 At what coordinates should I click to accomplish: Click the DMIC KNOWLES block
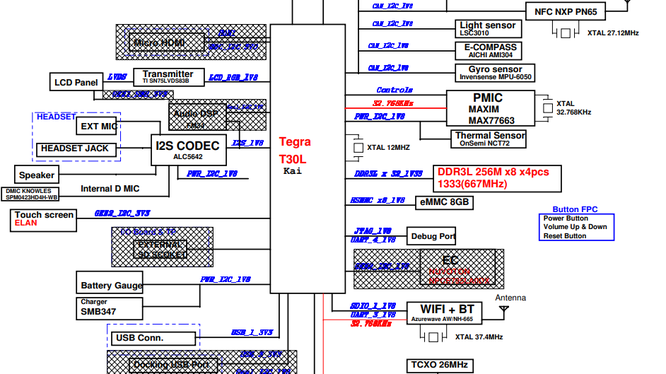click(x=30, y=194)
